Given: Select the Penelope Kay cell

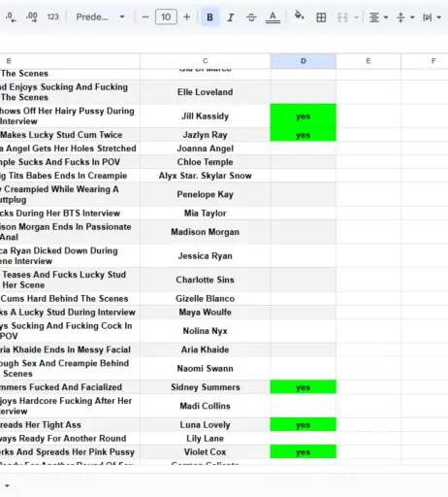Looking at the screenshot, I should pyautogui.click(x=206, y=194).
